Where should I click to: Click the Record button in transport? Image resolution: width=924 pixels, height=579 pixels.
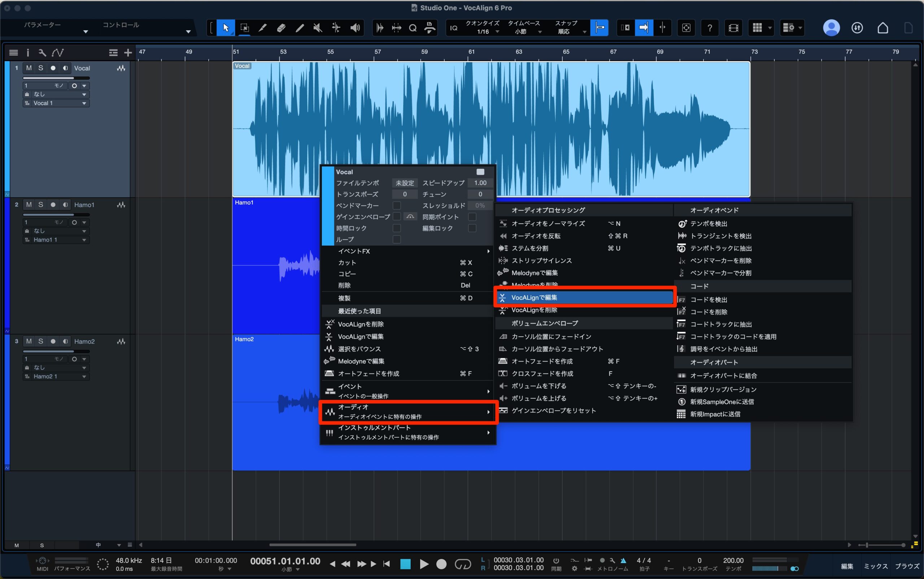(441, 564)
